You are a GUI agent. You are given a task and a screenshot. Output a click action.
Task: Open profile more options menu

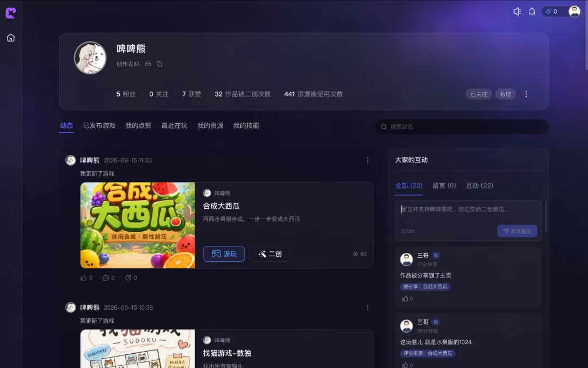pyautogui.click(x=526, y=94)
